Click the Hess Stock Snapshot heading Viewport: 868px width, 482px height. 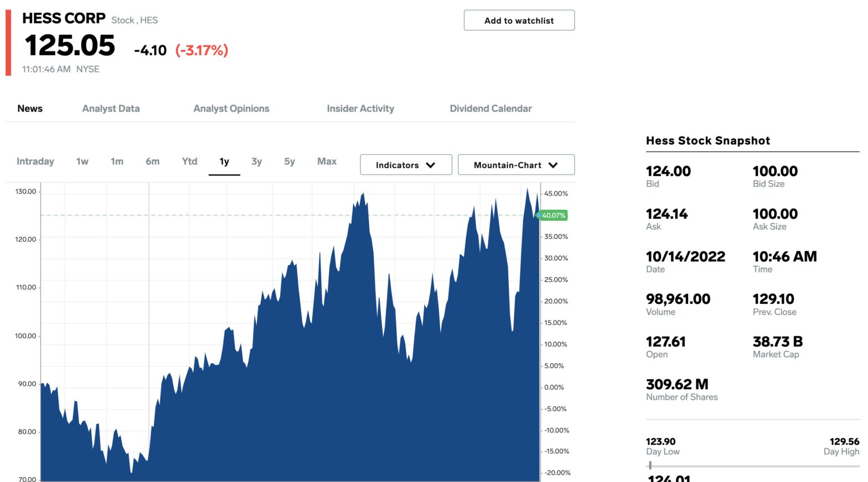[708, 141]
